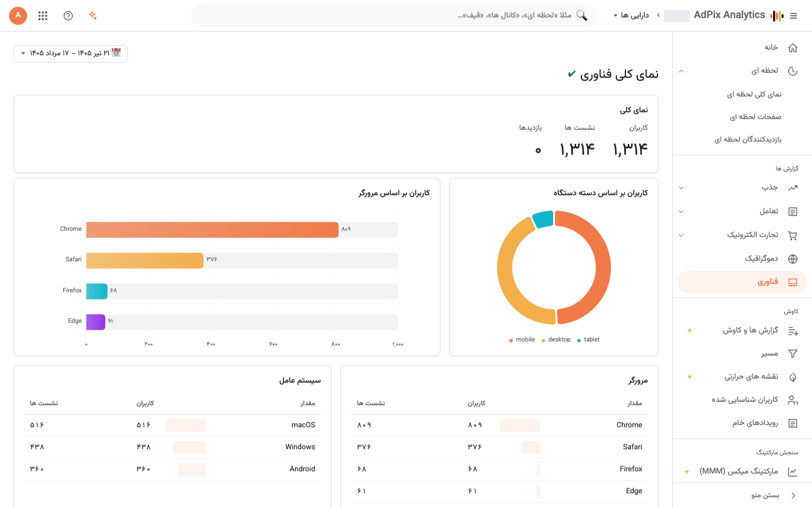
Task: Open the user avatar A
Action: (x=18, y=16)
